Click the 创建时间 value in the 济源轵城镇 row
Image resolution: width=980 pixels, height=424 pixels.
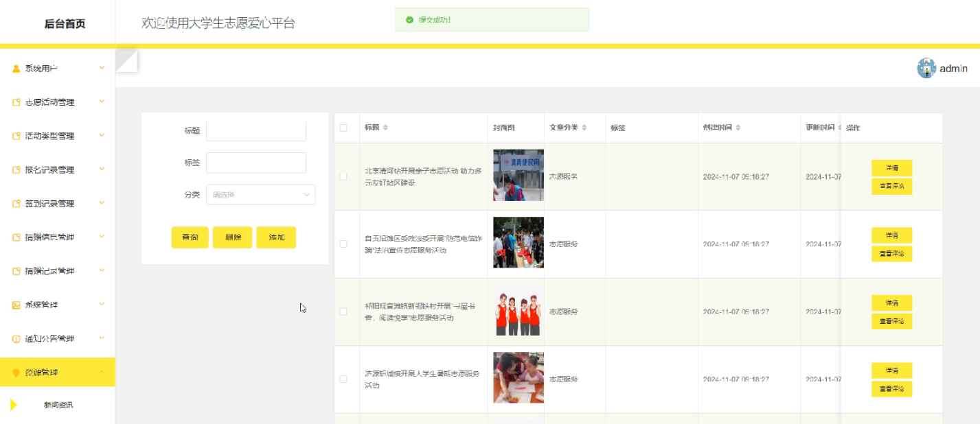[x=736, y=379]
